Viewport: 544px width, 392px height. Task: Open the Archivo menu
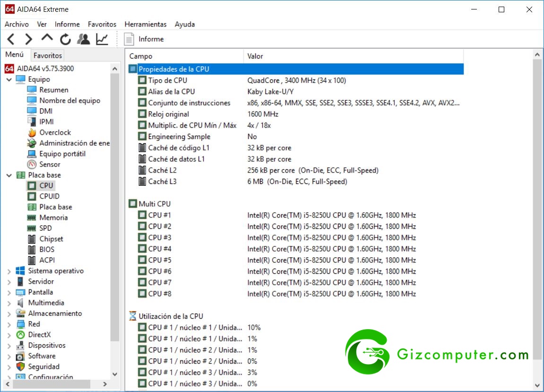point(17,24)
